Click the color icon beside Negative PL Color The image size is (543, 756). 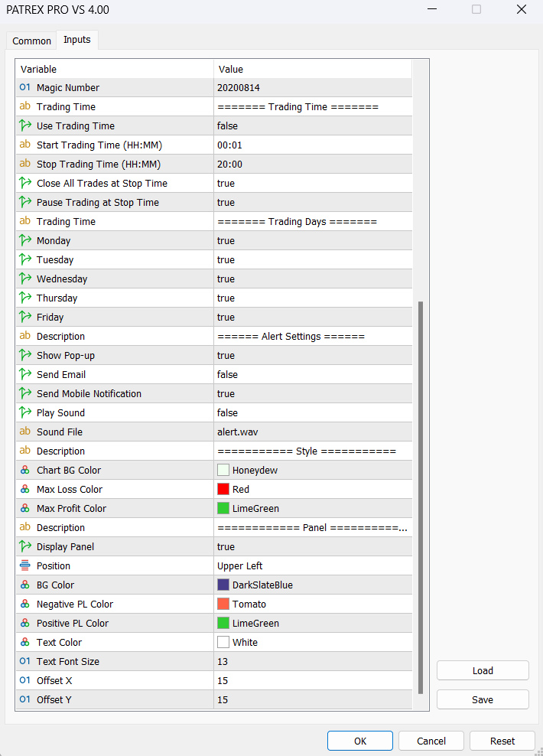25,604
